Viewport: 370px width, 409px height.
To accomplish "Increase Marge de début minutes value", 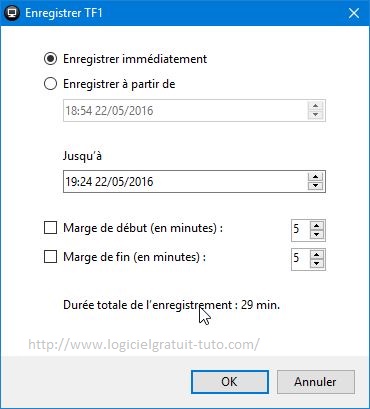I will pos(317,226).
